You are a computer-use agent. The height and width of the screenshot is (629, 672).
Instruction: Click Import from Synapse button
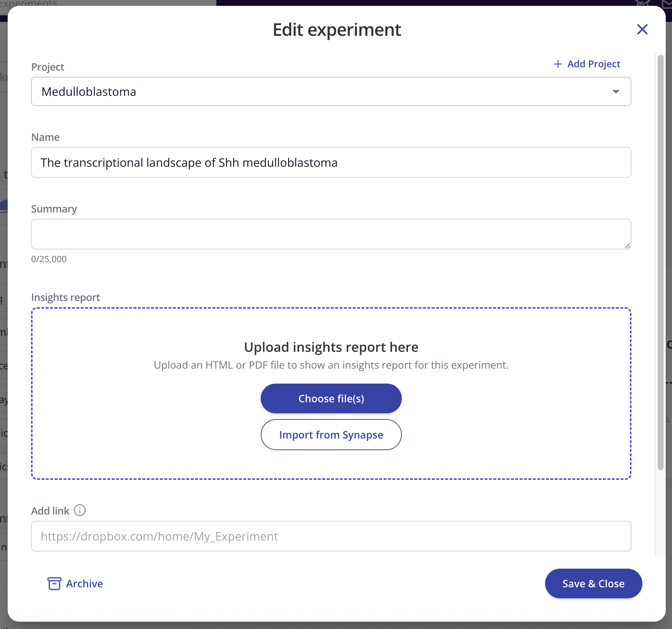(x=331, y=434)
